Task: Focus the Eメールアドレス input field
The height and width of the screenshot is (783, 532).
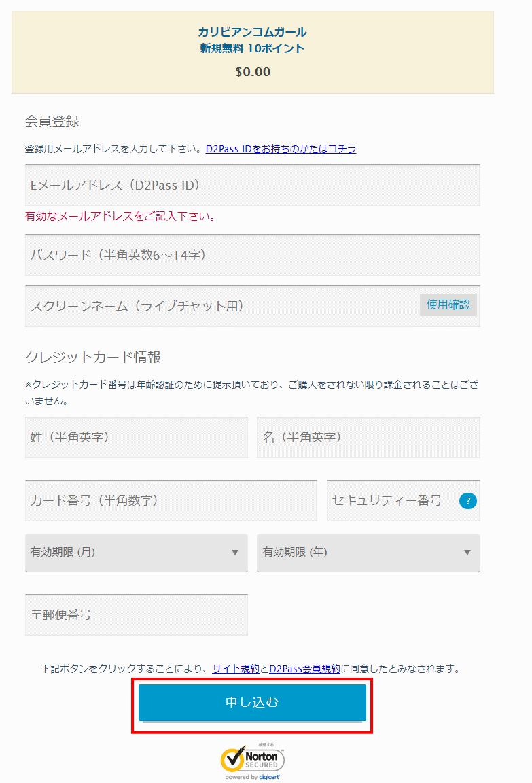Action: coord(252,185)
